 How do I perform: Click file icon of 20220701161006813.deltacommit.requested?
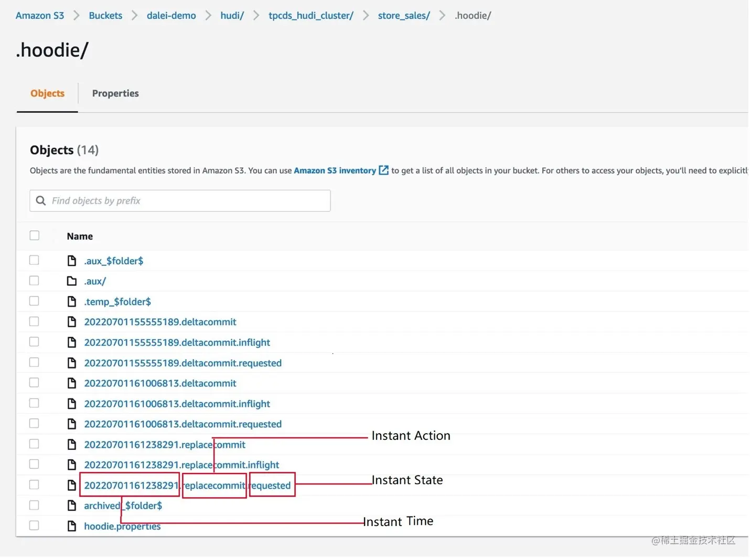(72, 424)
